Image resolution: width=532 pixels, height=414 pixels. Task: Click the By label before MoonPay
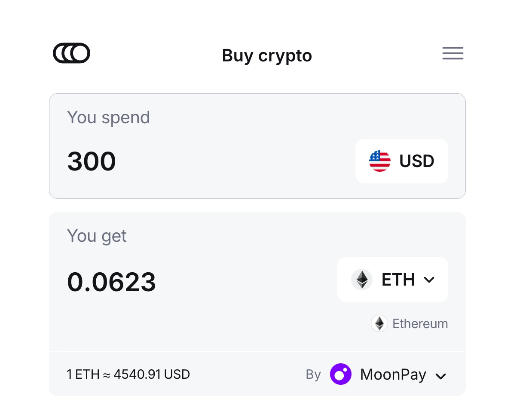coord(313,374)
